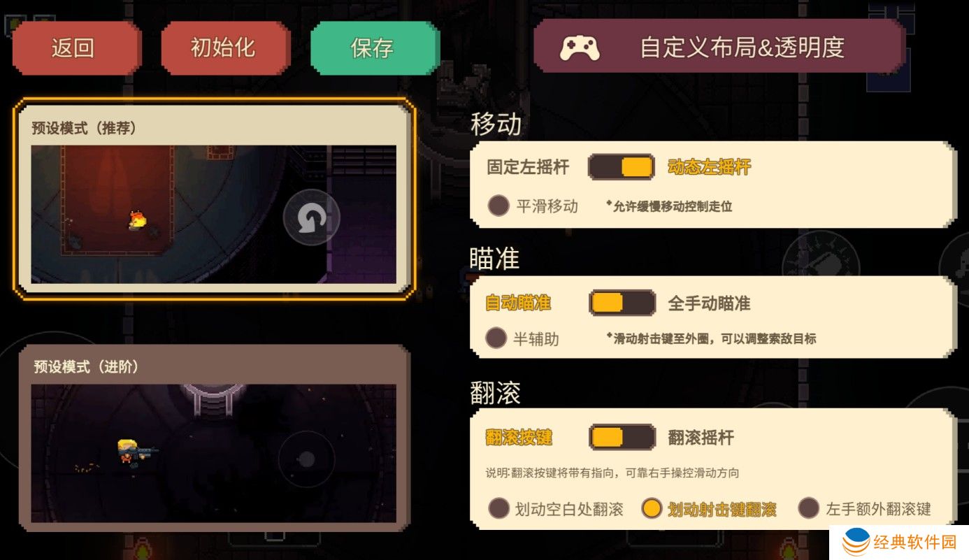Tap the joystick circle in advanced preview
969x560 pixels.
306,459
